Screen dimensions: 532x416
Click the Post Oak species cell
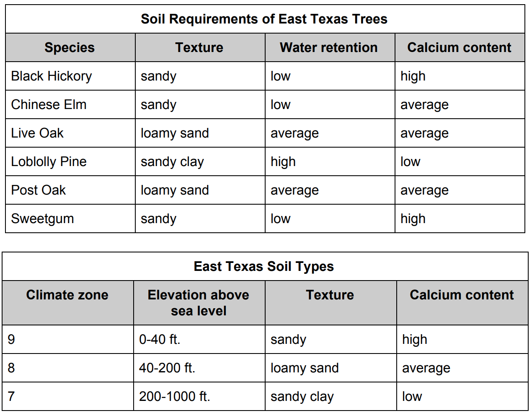(x=39, y=190)
